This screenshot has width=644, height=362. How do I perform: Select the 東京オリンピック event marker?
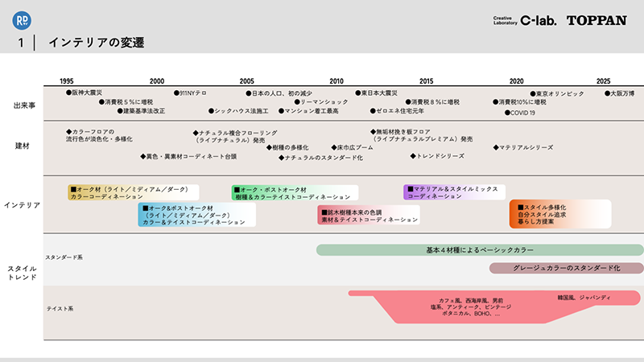[x=557, y=93]
